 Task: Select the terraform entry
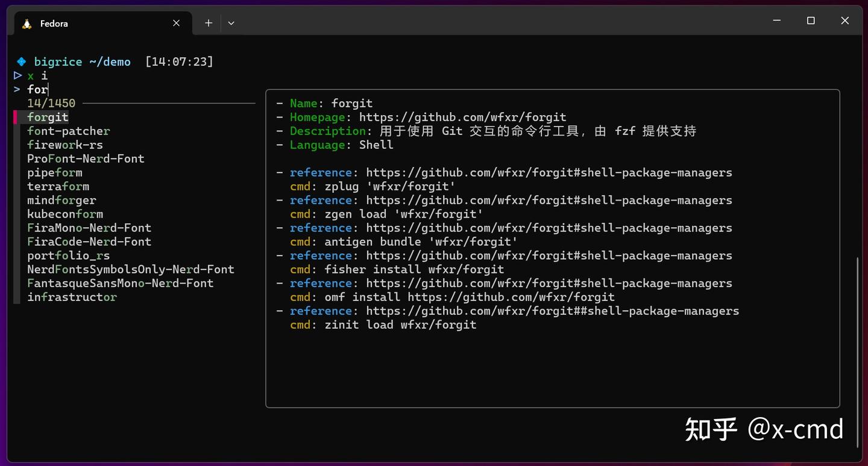pyautogui.click(x=58, y=186)
